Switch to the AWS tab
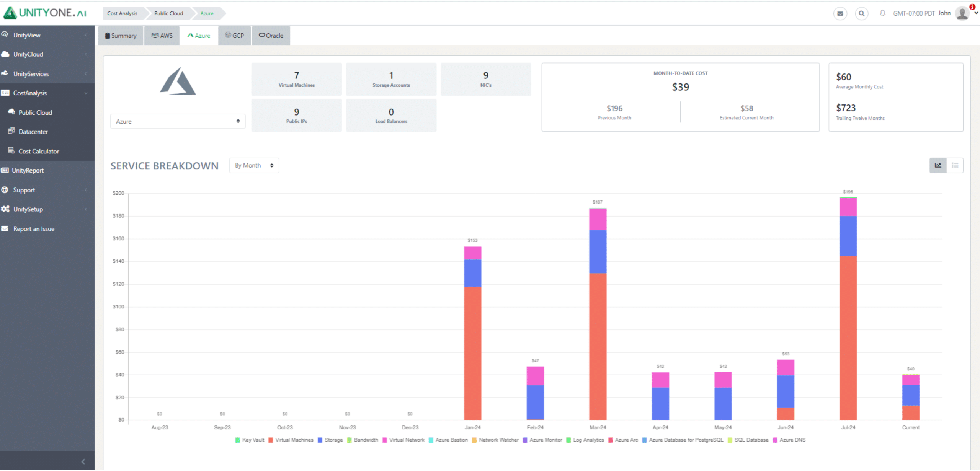 [x=162, y=36]
